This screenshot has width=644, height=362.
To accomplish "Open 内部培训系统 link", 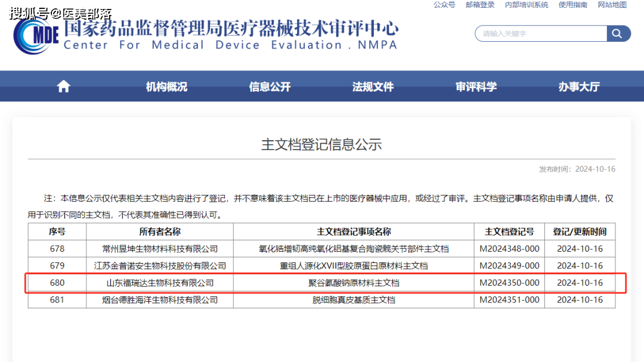I will coord(527,5).
